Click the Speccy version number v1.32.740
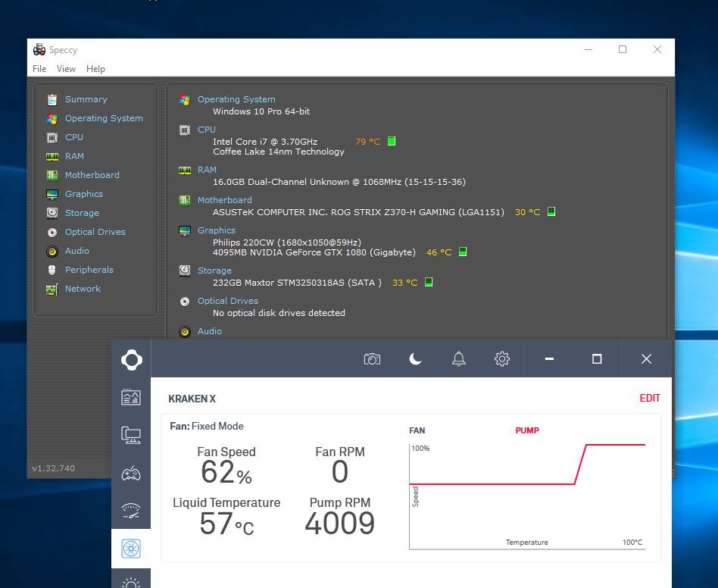718x588 pixels. point(54,468)
